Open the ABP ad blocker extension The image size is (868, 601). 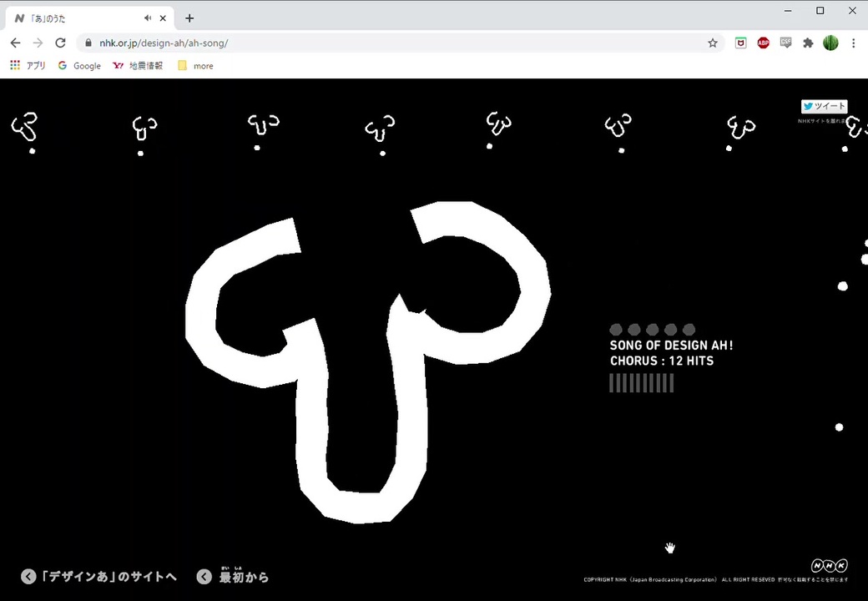click(764, 43)
